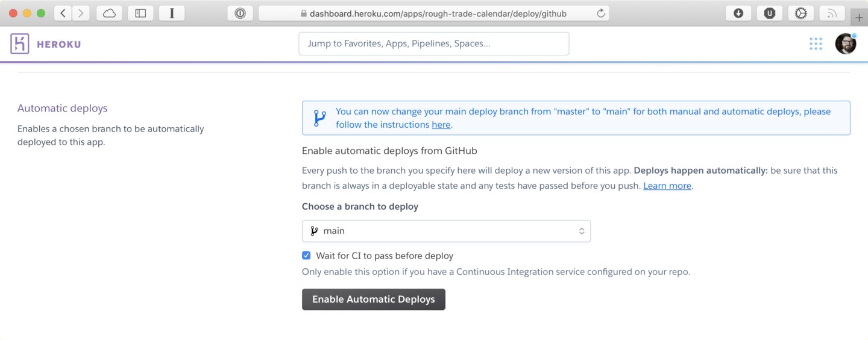Viewport: 868px width, 340px height.
Task: Open the 'Learn more' link
Action: tap(667, 186)
